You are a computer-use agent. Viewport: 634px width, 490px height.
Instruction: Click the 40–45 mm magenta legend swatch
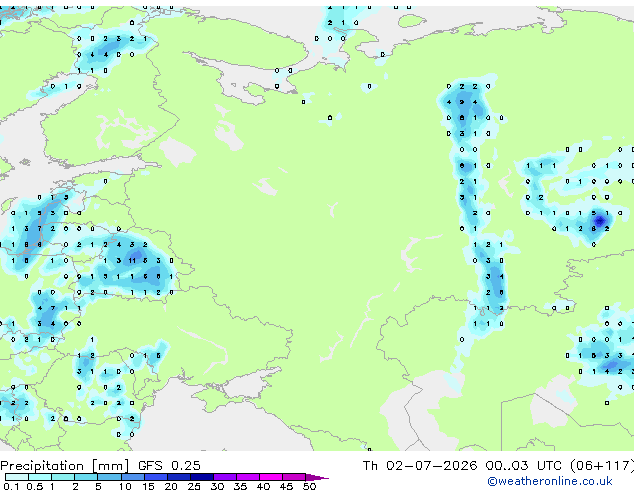coord(271,477)
